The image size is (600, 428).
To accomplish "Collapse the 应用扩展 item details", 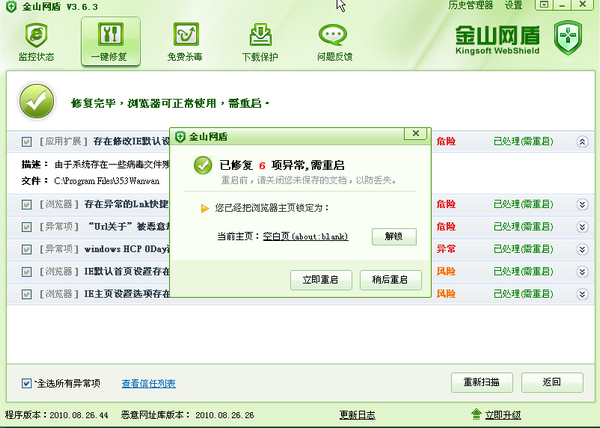I will pos(582,142).
